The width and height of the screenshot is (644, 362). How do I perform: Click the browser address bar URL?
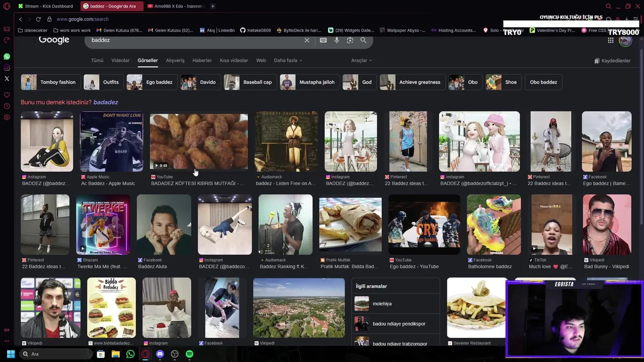pos(83,19)
